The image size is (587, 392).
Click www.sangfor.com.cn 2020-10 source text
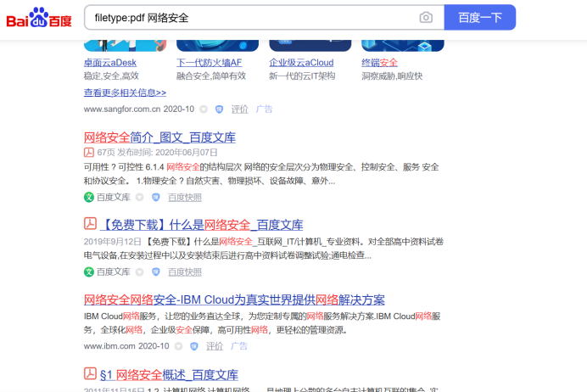click(x=139, y=109)
